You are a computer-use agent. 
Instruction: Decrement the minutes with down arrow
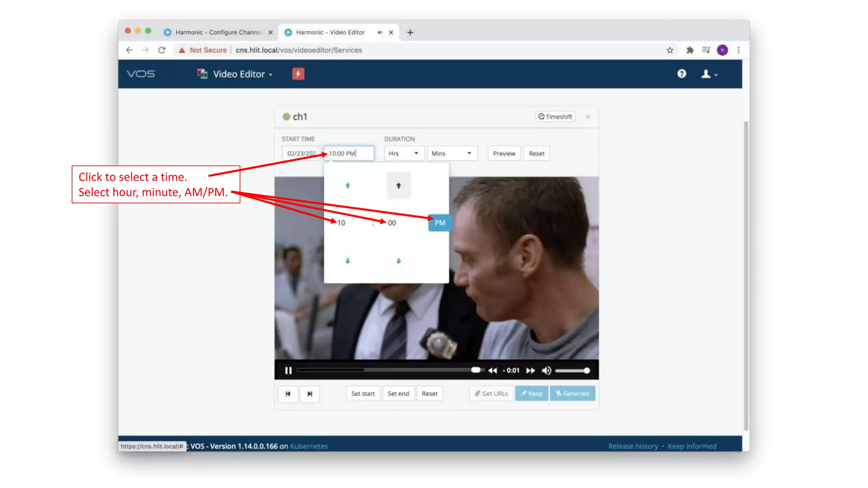point(398,261)
